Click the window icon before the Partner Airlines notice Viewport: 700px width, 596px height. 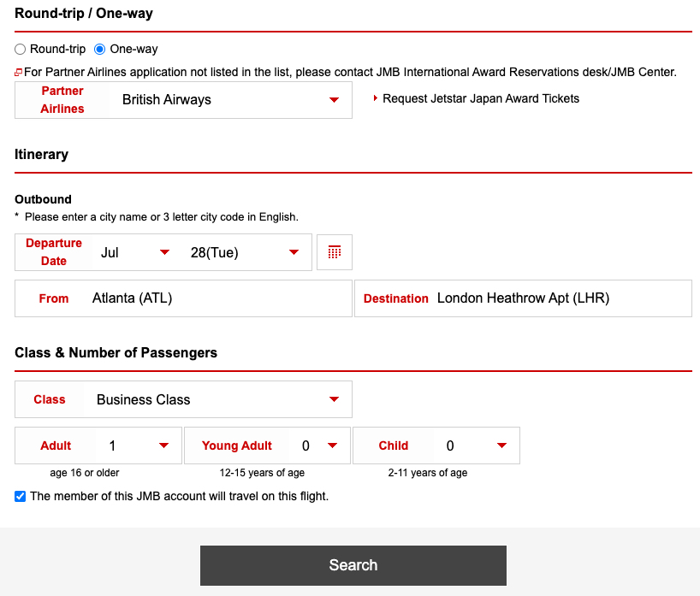[19, 72]
